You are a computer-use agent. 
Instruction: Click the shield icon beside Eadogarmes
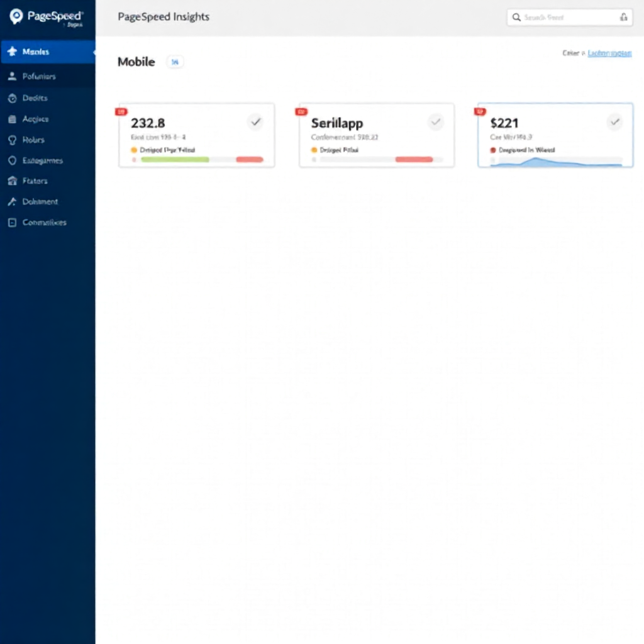(x=13, y=160)
